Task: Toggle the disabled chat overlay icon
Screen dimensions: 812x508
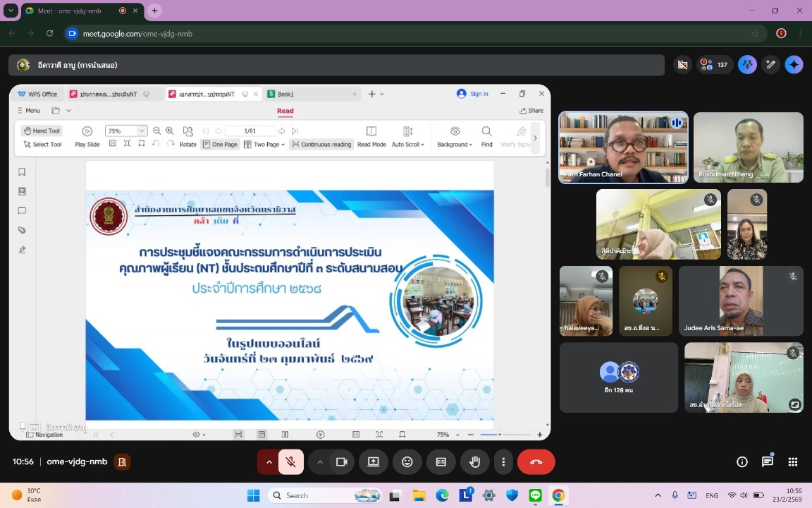Action: click(x=682, y=65)
